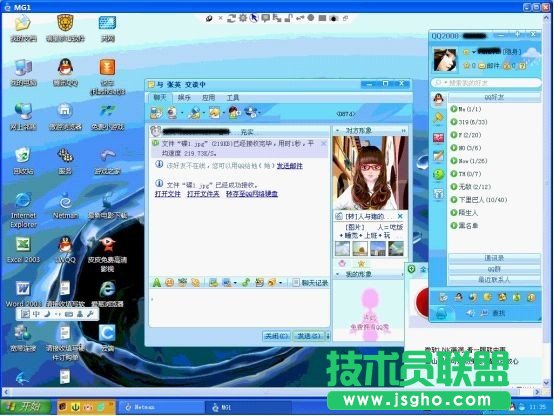This screenshot has width=554, height=416.
Task: Open dropdown arrow next to webcam icon
Action: coord(182,113)
